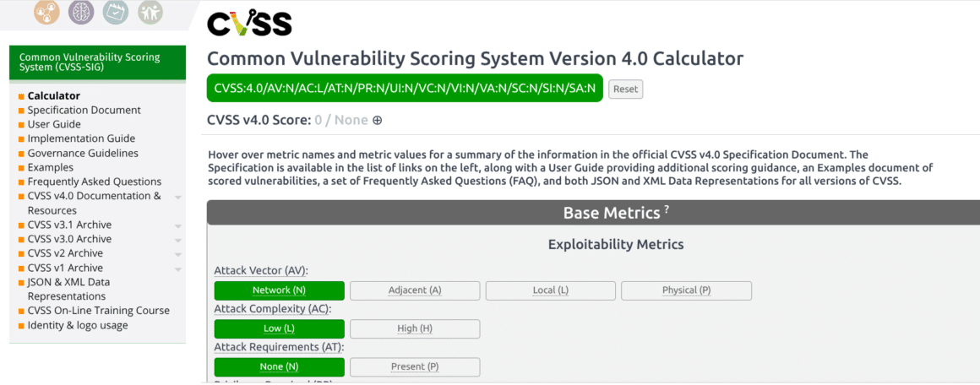Screen dimensions: 980x385
Task: Open Examples in the sidebar
Action: (50, 167)
